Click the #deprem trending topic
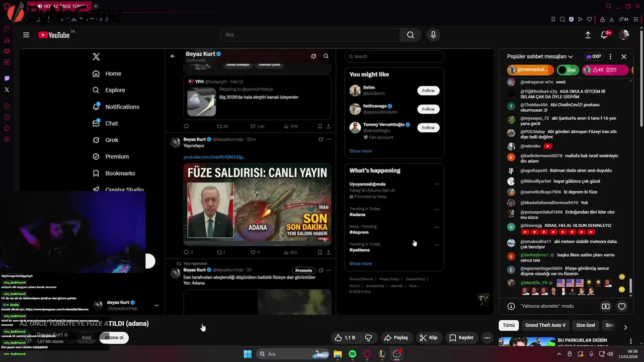 click(x=359, y=232)
